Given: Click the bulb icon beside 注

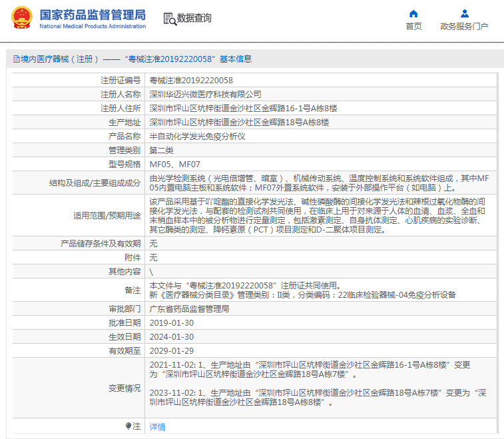Looking at the screenshot, I should coord(128,426).
